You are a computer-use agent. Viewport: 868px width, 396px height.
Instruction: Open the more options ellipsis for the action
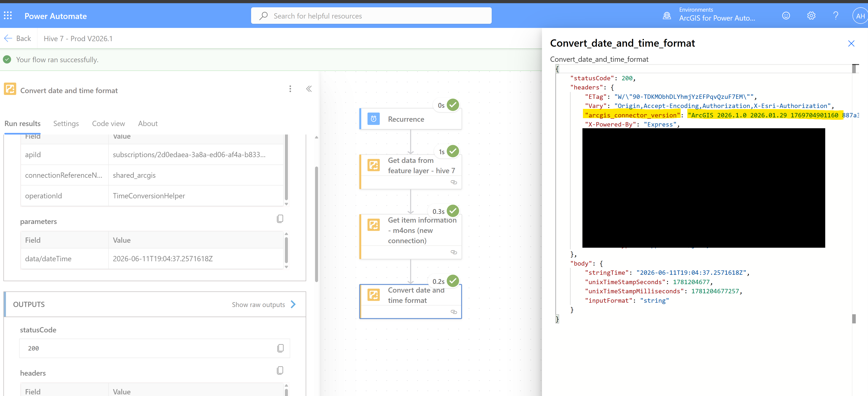coord(290,89)
